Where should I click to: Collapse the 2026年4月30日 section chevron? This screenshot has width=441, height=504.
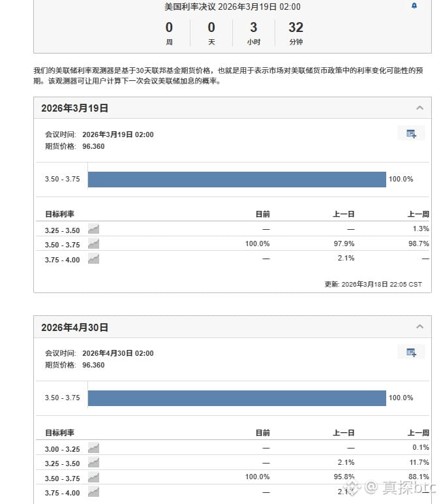coord(419,327)
